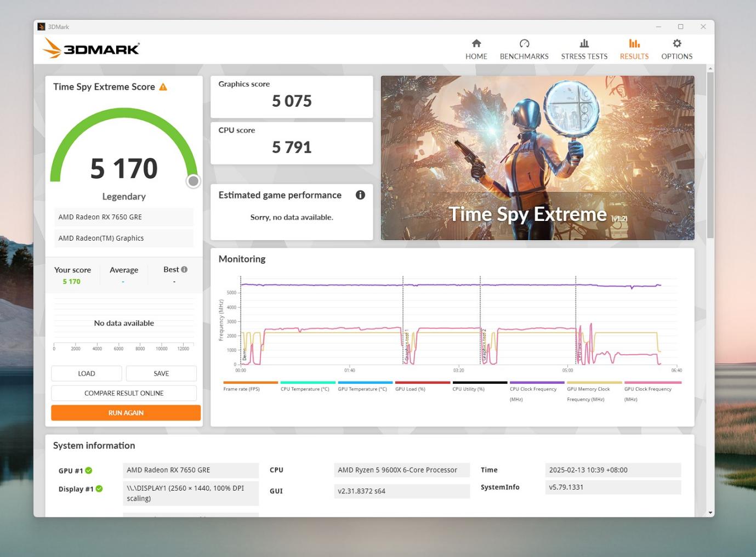Click the Options gear icon
The image size is (756, 557).
[677, 43]
